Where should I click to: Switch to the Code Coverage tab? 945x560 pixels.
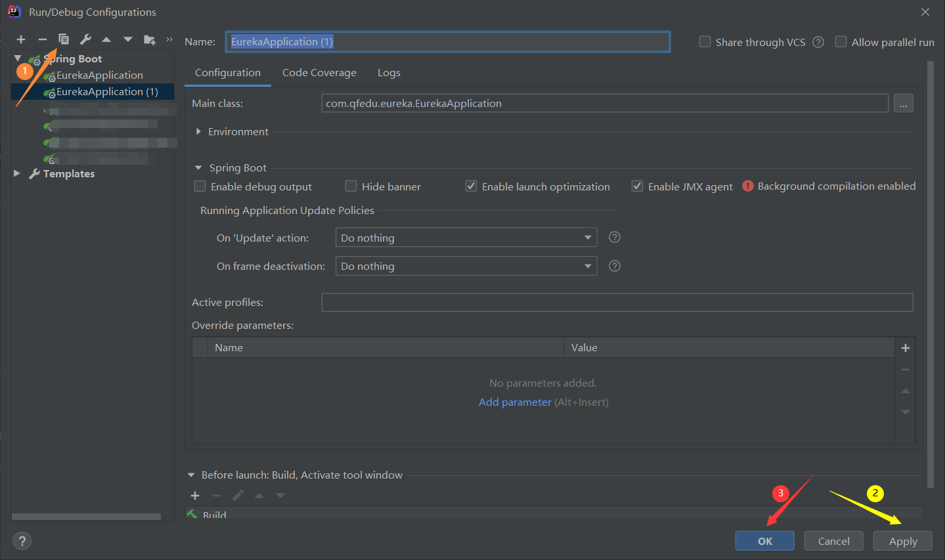click(319, 73)
